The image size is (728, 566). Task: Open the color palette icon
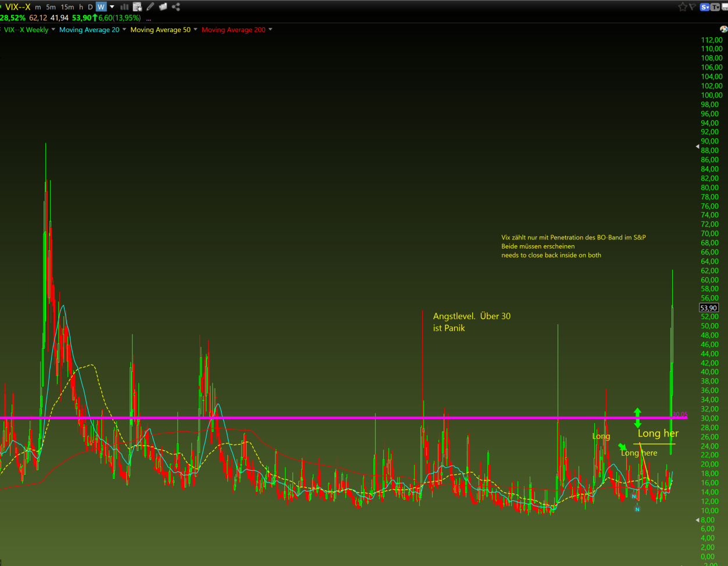click(x=724, y=28)
